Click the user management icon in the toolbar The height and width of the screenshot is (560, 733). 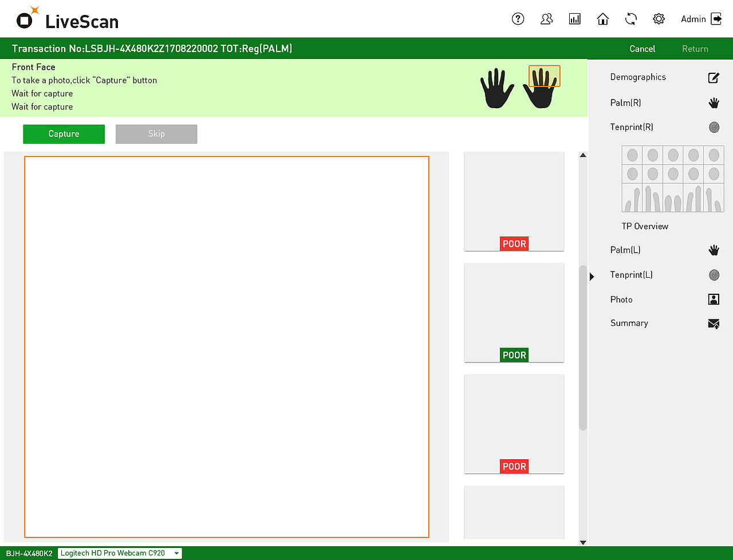[546, 19]
